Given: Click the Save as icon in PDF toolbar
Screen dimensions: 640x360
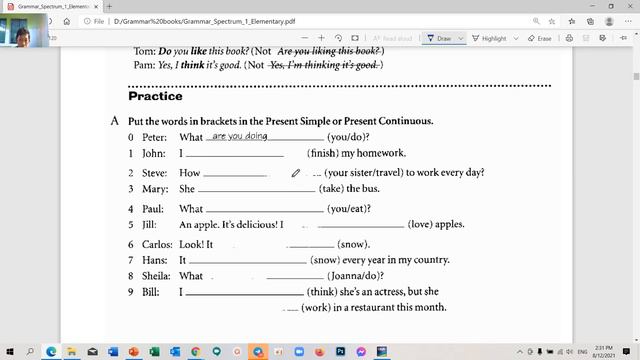Looking at the screenshot, I should coord(602,38).
